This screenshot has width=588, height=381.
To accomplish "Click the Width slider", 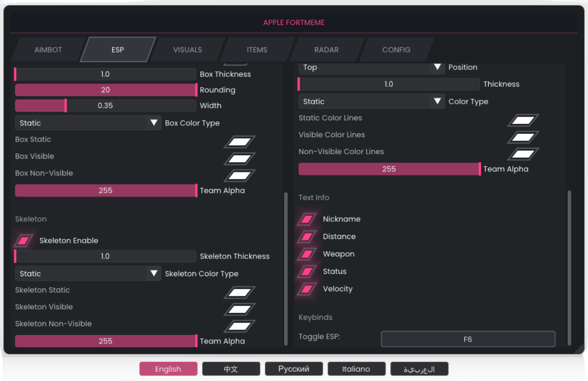I will [105, 106].
